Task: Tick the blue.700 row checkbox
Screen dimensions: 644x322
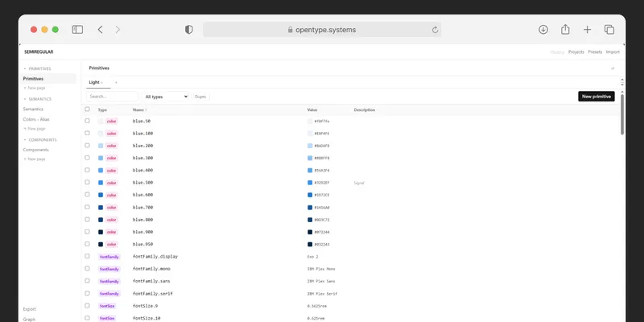Action: 87,207
